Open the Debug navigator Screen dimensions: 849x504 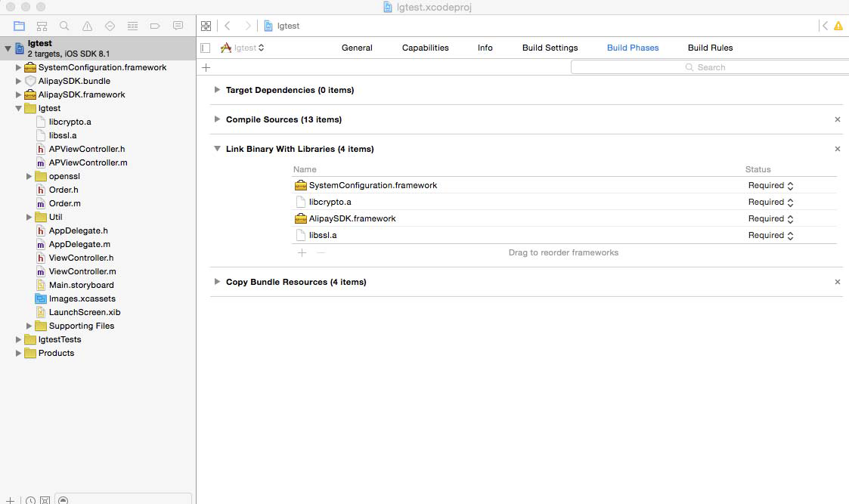[x=132, y=26]
